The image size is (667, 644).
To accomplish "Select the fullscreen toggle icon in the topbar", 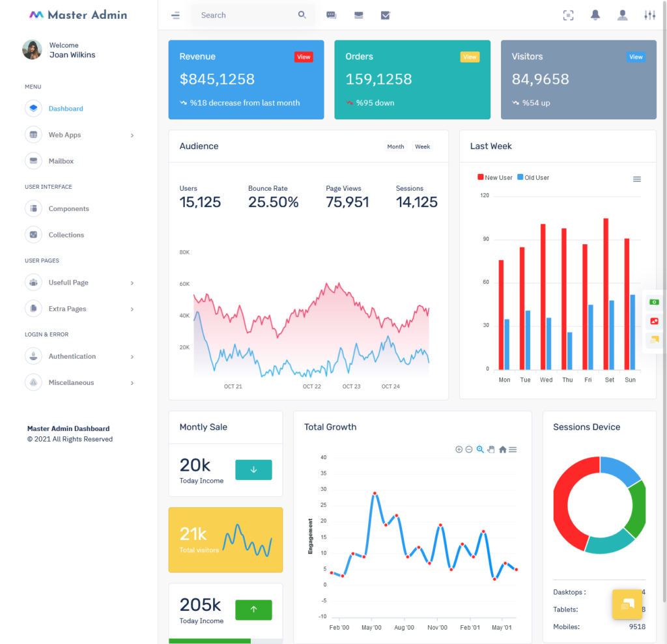I will (x=567, y=15).
